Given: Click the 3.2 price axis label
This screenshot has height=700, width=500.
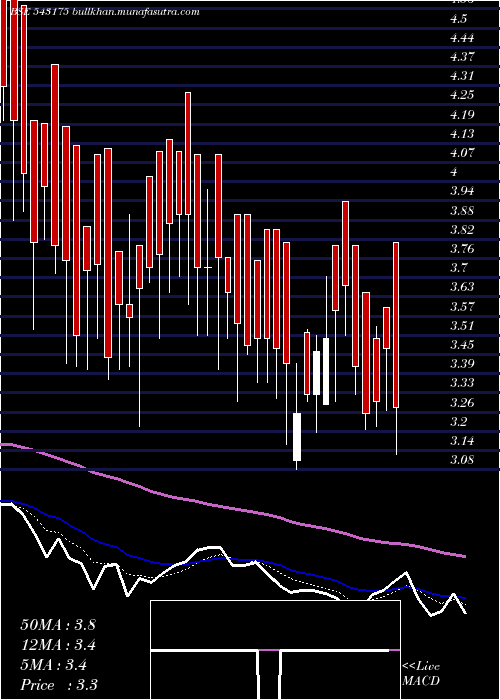Looking at the screenshot, I should (x=459, y=422).
